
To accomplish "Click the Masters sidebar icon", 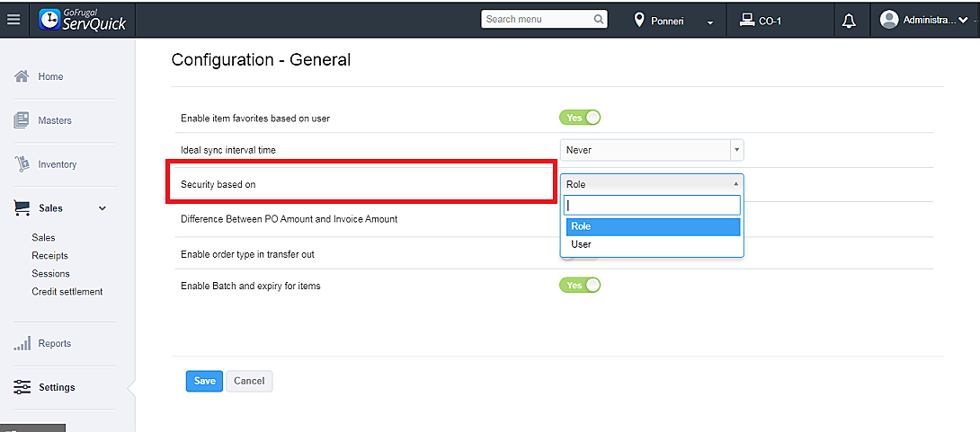I will coord(22,120).
